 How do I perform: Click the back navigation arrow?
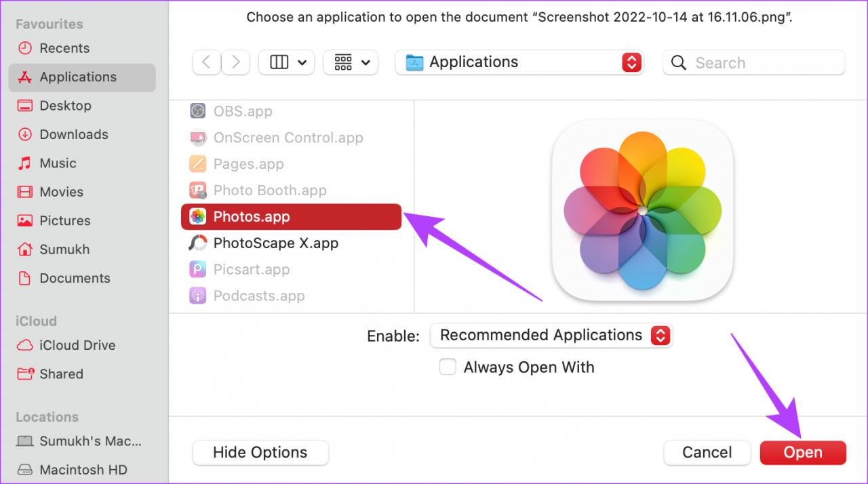(206, 62)
